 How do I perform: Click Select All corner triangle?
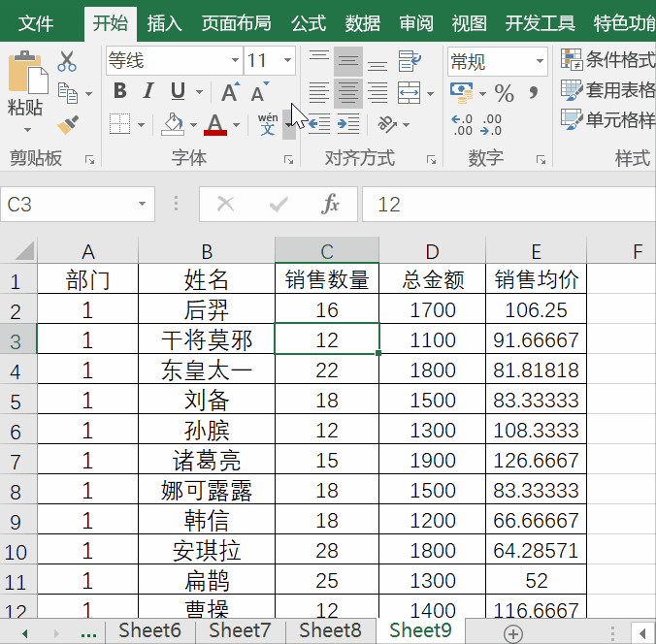click(24, 251)
